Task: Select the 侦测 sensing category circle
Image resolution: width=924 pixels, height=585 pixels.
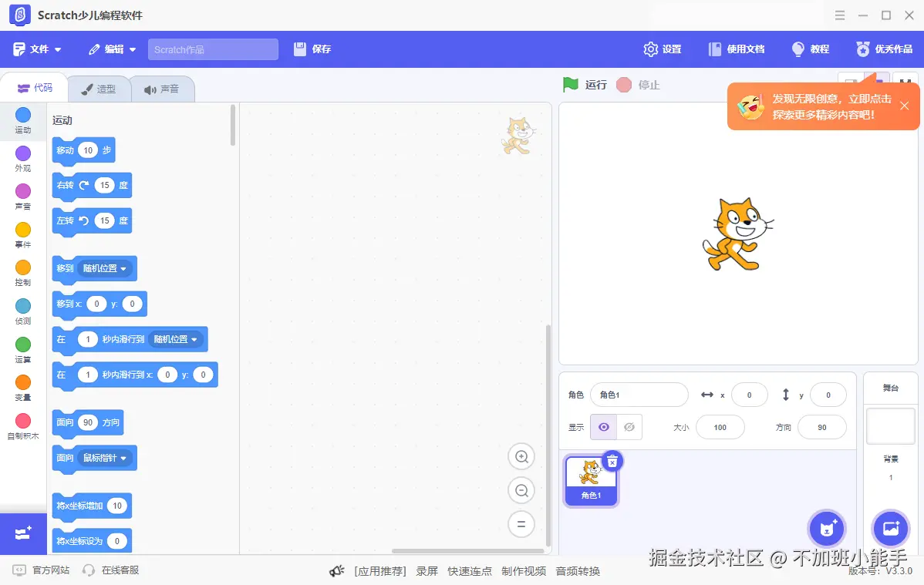Action: pyautogui.click(x=23, y=306)
